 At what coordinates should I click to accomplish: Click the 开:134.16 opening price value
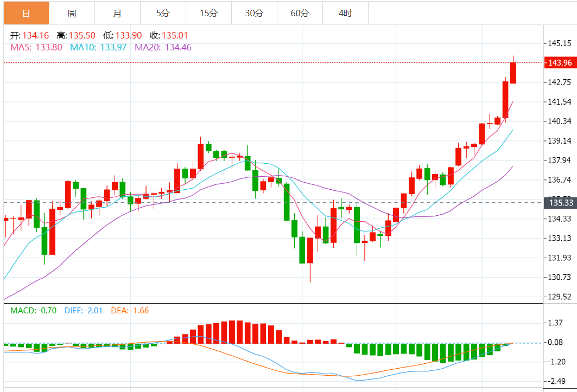(29, 35)
